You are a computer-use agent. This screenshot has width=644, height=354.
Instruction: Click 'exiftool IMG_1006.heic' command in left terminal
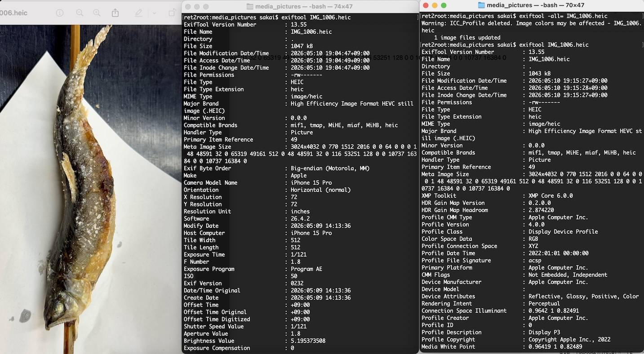tap(316, 18)
